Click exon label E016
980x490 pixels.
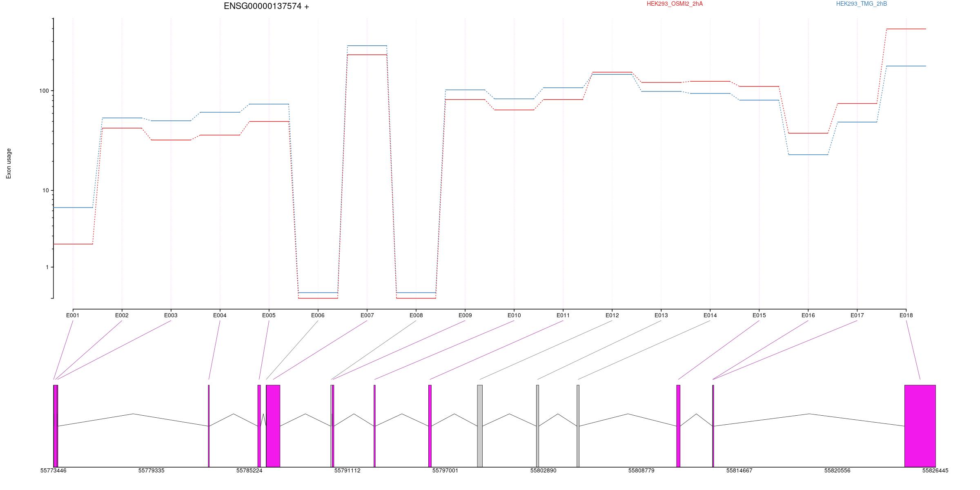[x=808, y=315]
